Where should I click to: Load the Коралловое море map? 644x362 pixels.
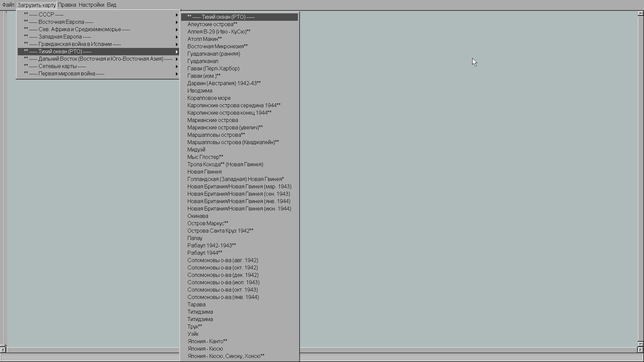pyautogui.click(x=239, y=98)
